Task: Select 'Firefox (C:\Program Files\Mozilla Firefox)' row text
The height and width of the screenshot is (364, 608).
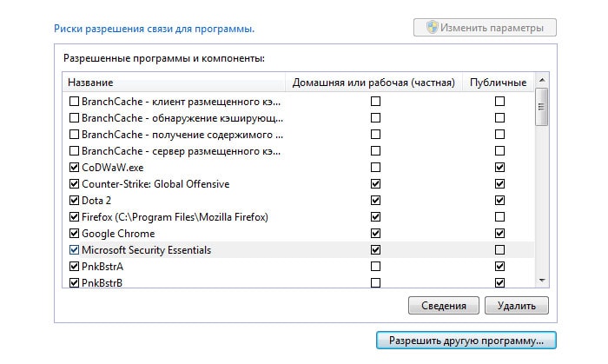Action: click(175, 217)
